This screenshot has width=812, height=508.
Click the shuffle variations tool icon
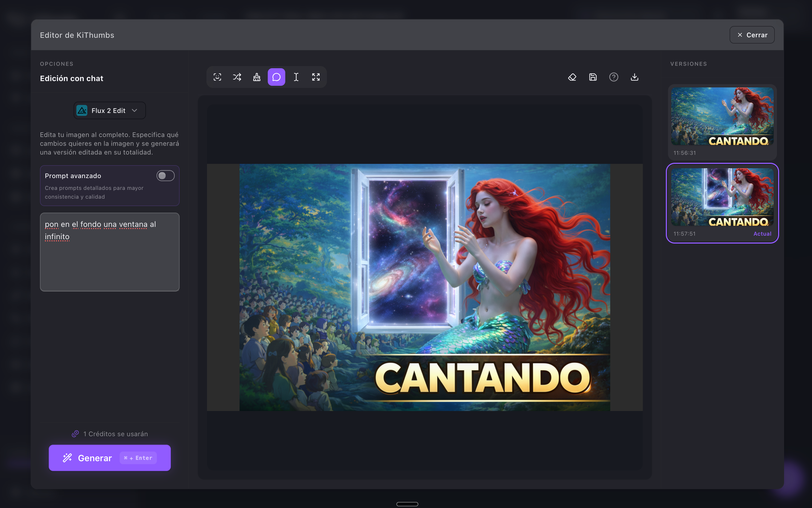237,77
